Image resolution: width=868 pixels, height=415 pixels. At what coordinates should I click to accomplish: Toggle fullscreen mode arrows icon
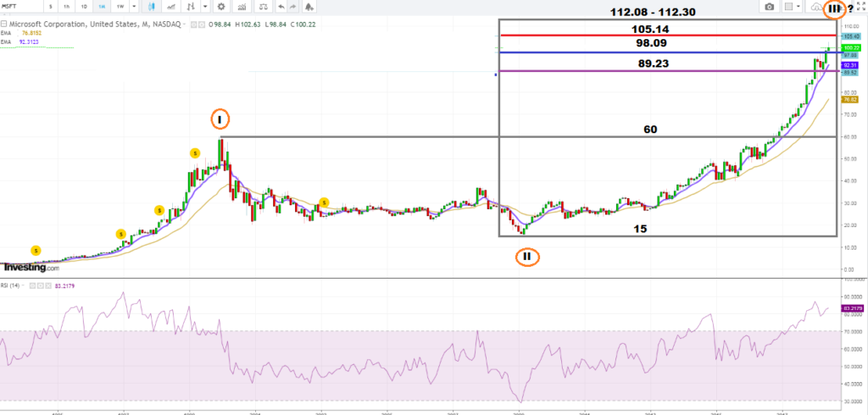pyautogui.click(x=860, y=7)
